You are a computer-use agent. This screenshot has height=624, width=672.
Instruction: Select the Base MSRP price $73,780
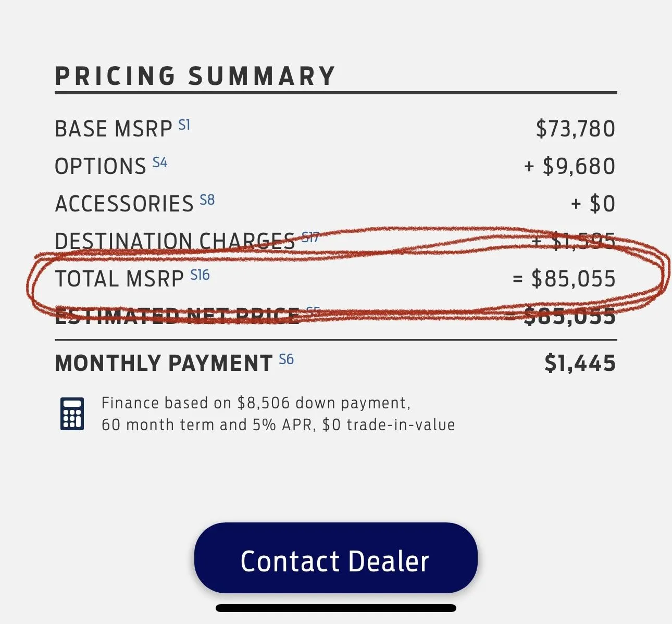[x=576, y=129]
